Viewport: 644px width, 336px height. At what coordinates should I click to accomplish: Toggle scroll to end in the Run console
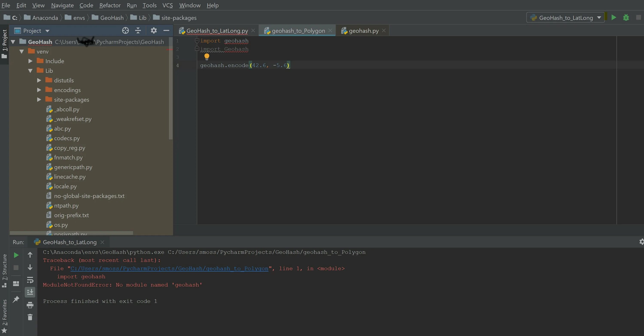[30, 292]
